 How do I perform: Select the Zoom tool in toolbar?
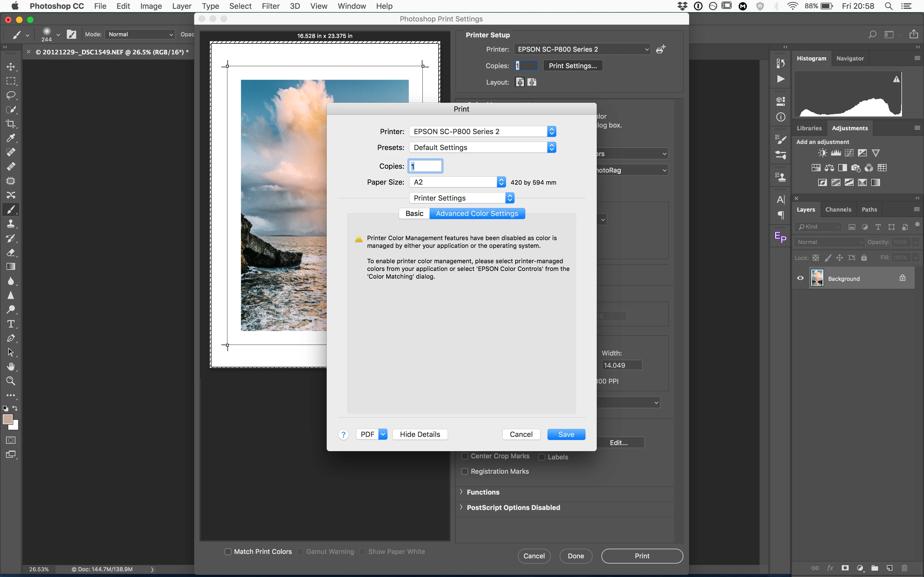click(11, 381)
